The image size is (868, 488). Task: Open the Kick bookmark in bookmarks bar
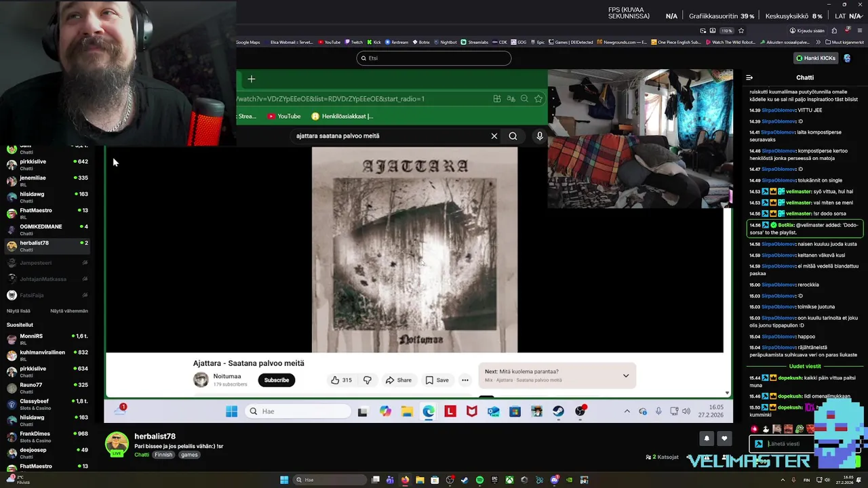point(374,42)
